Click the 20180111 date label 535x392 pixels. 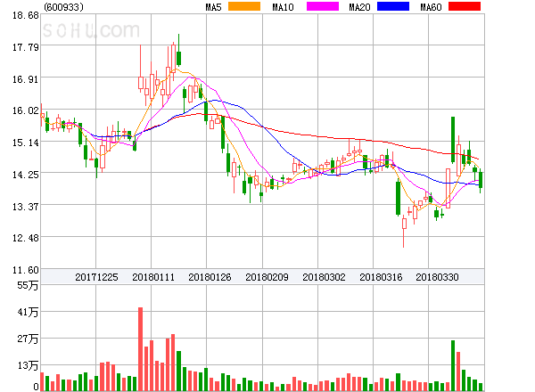(x=153, y=277)
